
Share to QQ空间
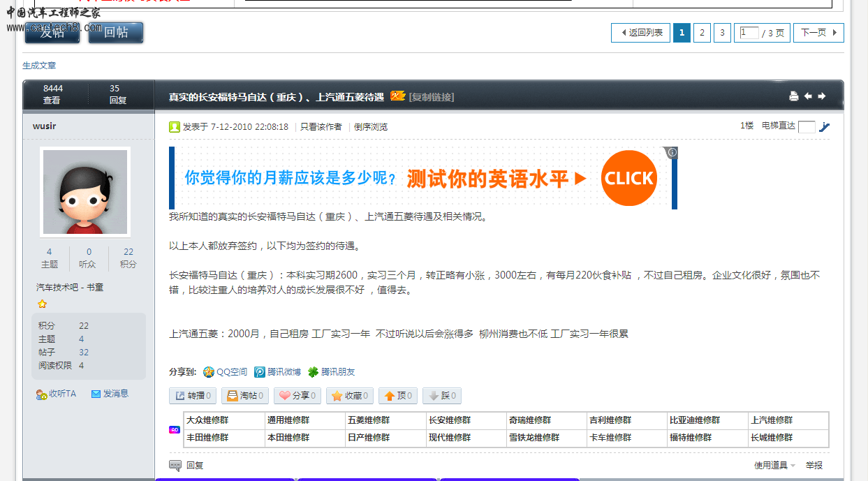pyautogui.click(x=225, y=372)
